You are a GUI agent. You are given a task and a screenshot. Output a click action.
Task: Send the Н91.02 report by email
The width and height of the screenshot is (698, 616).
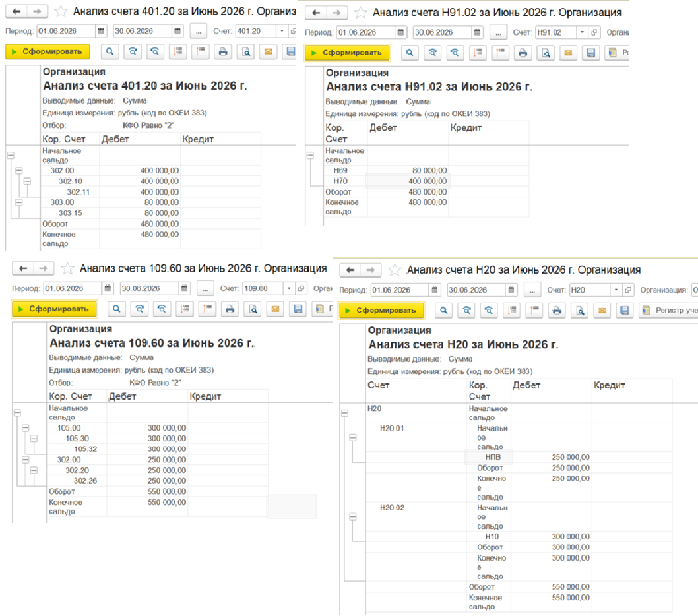(x=568, y=53)
